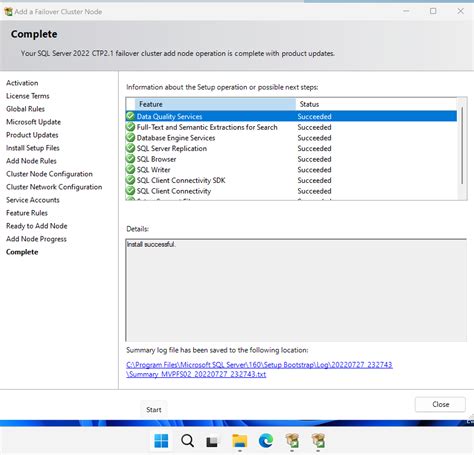Click the Close button in setup dialog
Image resolution: width=474 pixels, height=455 pixels.
coord(440,404)
